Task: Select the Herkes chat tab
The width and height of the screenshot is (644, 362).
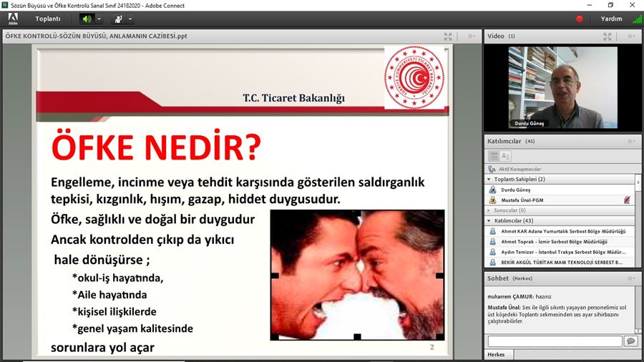Action: pos(497,355)
